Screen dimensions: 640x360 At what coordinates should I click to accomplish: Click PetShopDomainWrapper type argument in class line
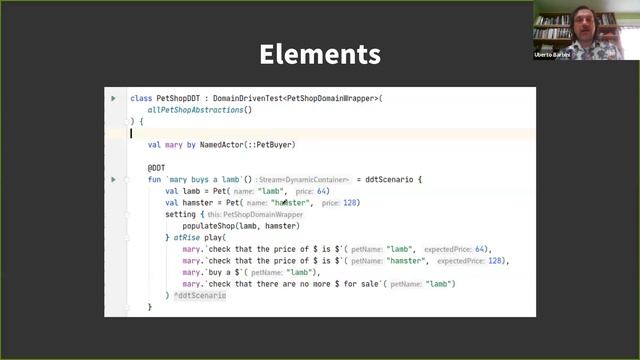331,98
